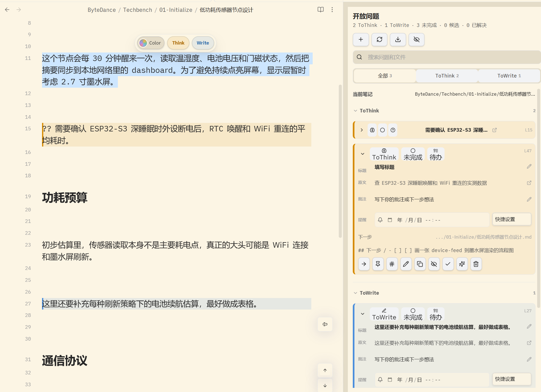Go forward with the right arrow
This screenshot has height=392, width=541.
click(x=19, y=10)
